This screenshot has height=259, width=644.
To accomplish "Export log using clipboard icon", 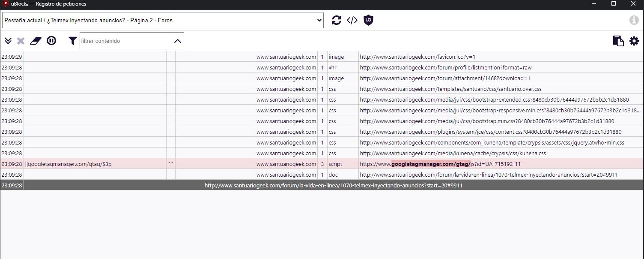I will pos(618,41).
